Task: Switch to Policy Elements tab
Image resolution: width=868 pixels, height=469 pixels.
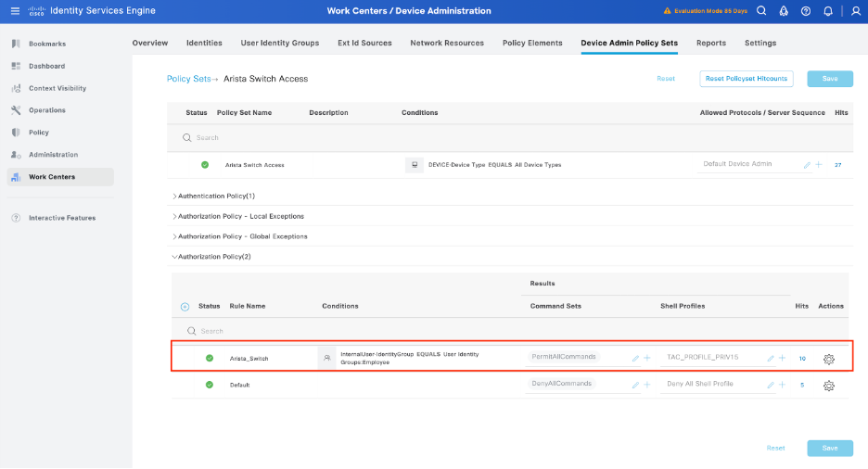Action: point(531,43)
